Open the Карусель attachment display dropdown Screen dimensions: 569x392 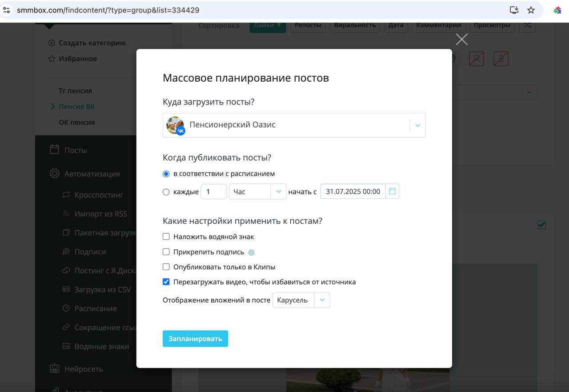(301, 300)
